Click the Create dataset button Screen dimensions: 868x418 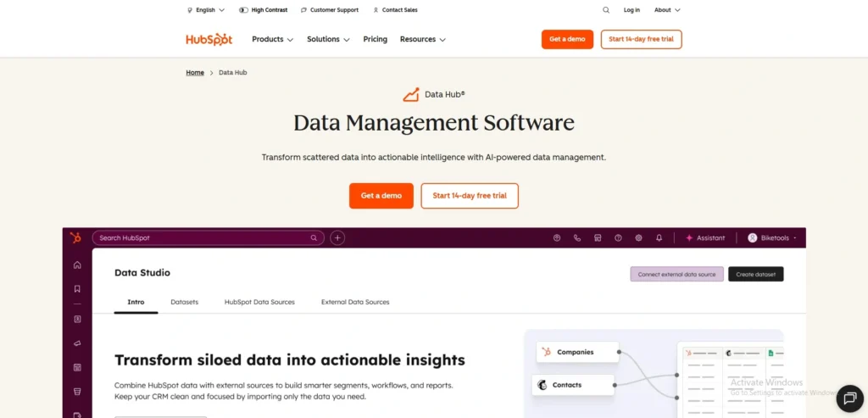pos(755,274)
